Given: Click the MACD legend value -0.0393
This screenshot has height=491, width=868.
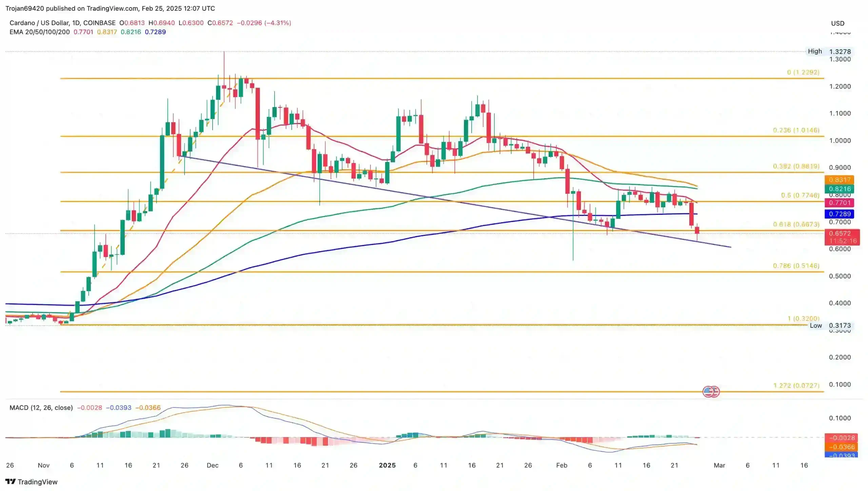Looking at the screenshot, I should coord(119,407).
